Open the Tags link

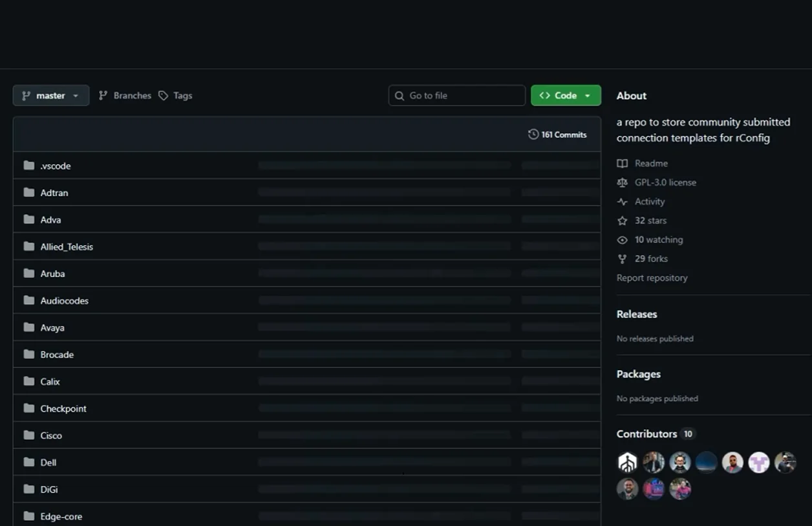click(x=175, y=95)
